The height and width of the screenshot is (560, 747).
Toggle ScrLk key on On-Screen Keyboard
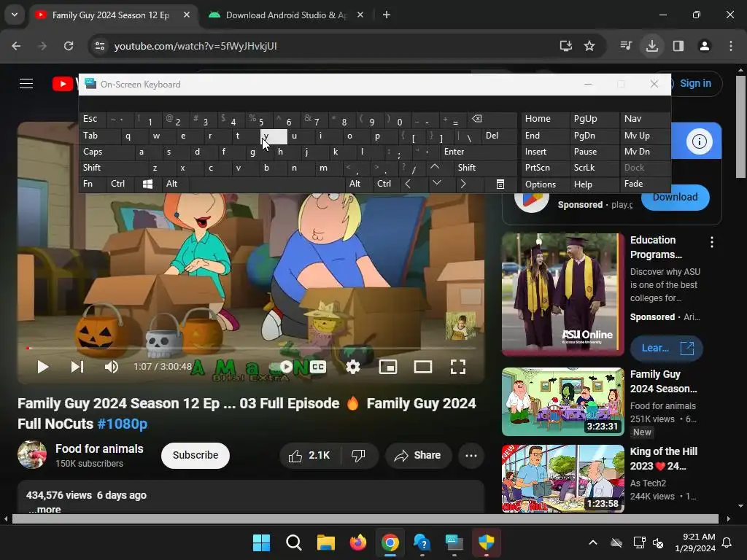click(594, 168)
